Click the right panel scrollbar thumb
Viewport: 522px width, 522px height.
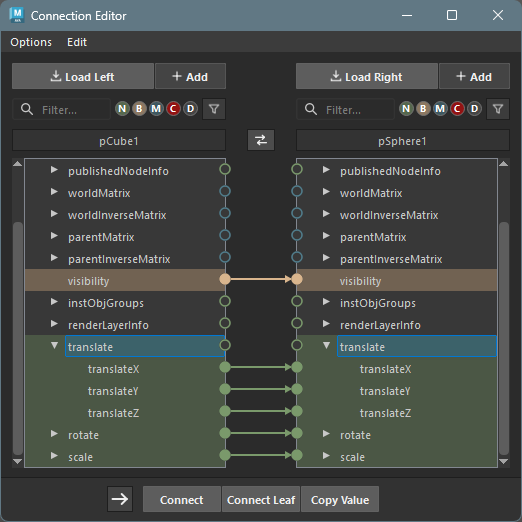click(x=504, y=338)
